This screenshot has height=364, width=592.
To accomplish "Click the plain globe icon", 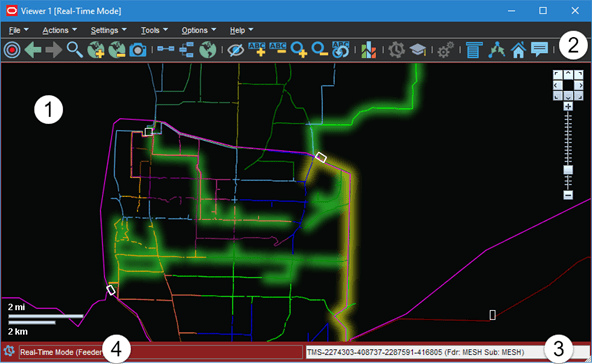I will click(208, 50).
